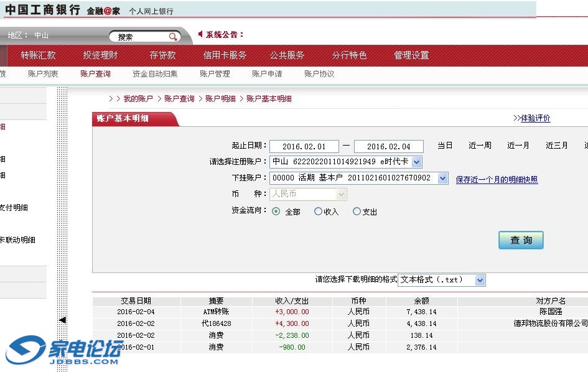Select the 收入 radio button

click(318, 212)
